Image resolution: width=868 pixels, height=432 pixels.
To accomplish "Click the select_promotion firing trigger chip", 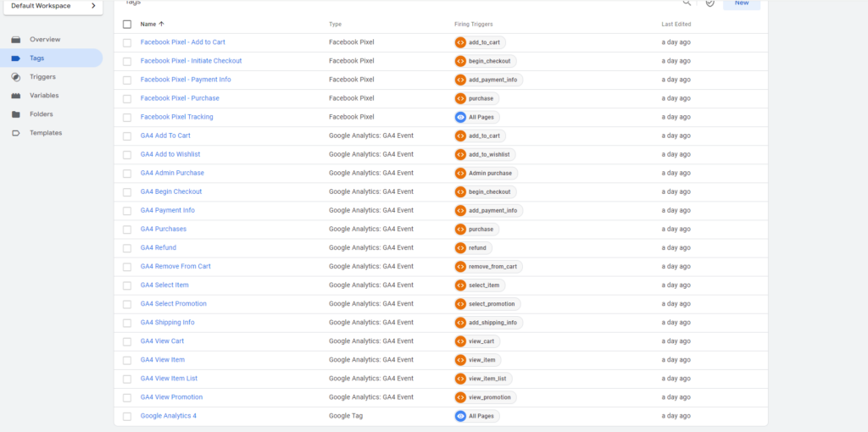I will pos(485,304).
